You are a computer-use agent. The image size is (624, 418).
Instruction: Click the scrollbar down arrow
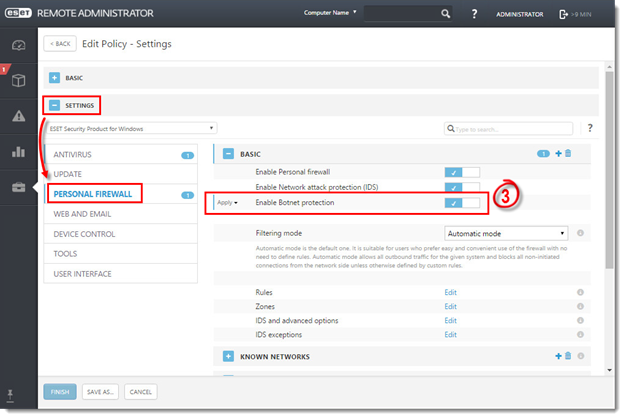pyautogui.click(x=609, y=370)
